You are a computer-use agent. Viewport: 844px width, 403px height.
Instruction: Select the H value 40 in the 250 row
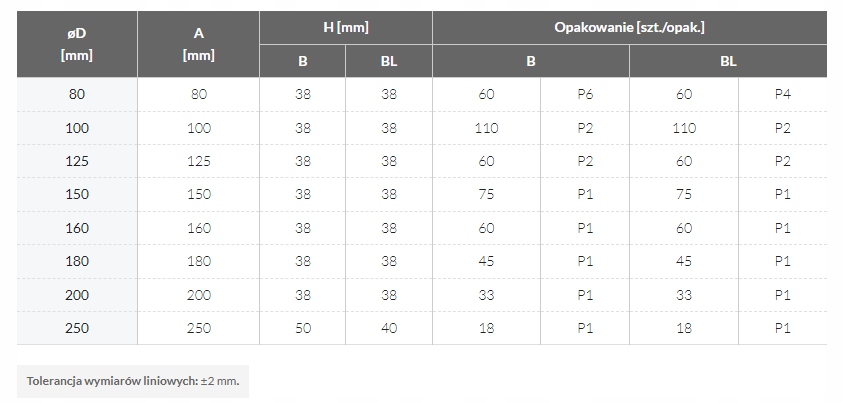[388, 329]
